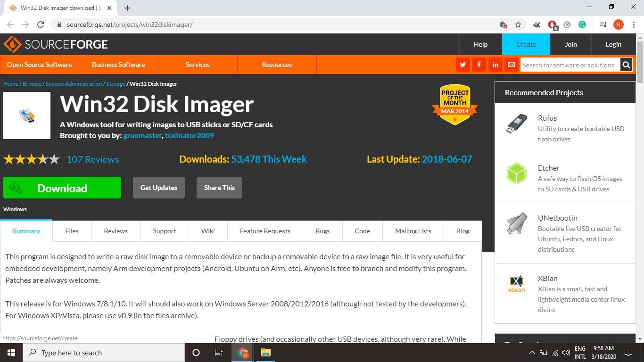Open the Chrome three-dot menu
This screenshot has width=644, height=362.
634,25
